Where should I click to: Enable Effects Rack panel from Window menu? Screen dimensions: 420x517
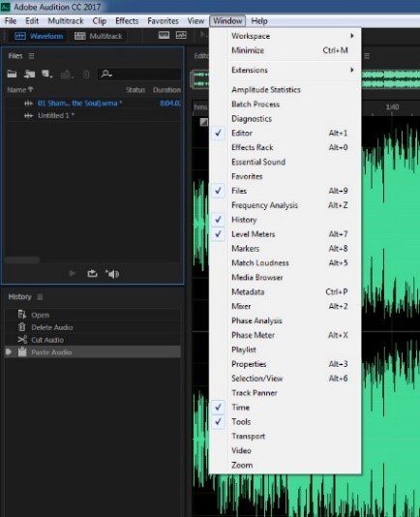(x=285, y=147)
